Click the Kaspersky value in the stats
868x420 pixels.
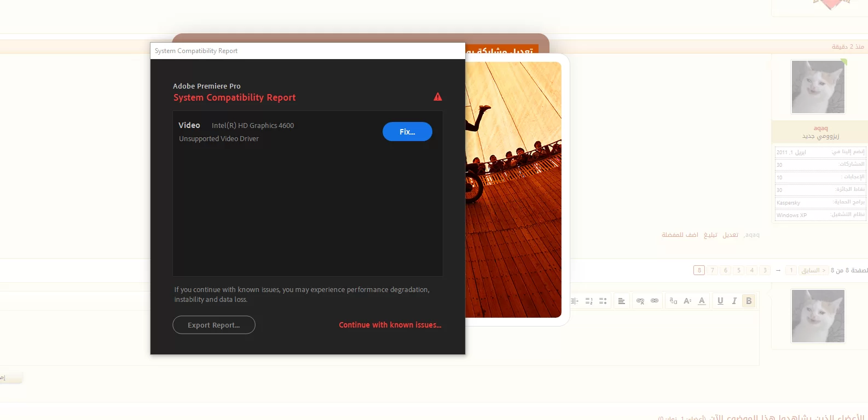pos(788,203)
